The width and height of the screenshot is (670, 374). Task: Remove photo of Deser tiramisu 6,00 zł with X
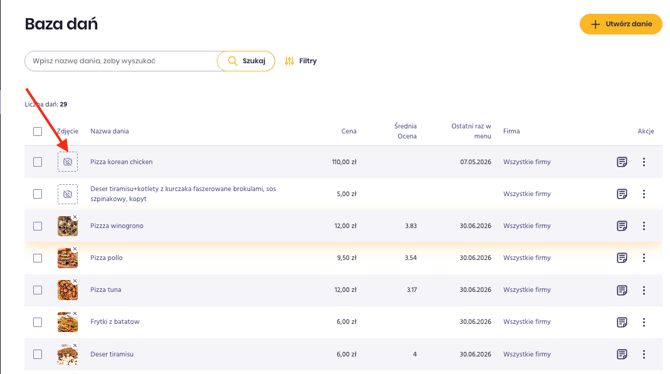75,345
